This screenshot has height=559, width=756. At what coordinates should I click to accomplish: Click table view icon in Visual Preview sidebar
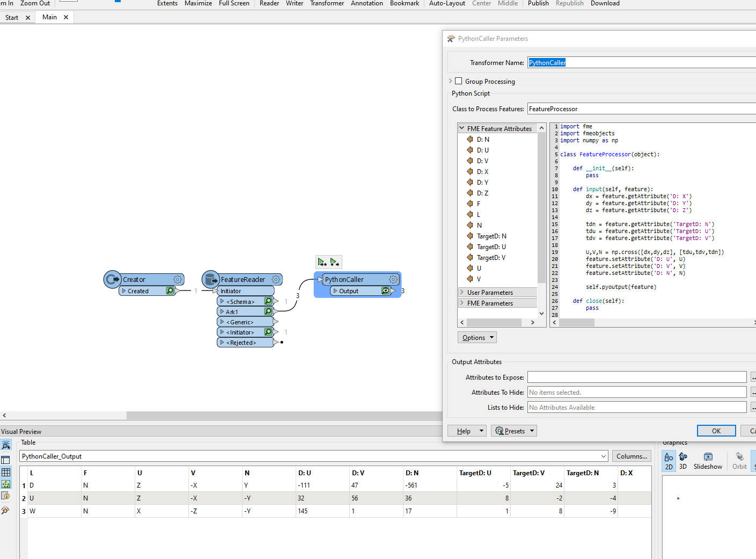[6, 472]
